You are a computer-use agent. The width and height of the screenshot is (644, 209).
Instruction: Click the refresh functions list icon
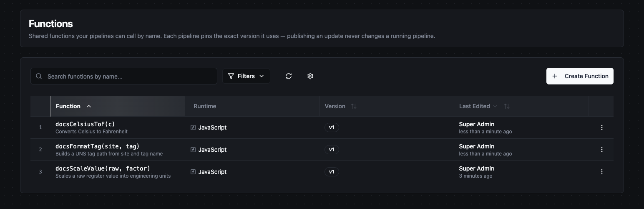click(x=289, y=76)
